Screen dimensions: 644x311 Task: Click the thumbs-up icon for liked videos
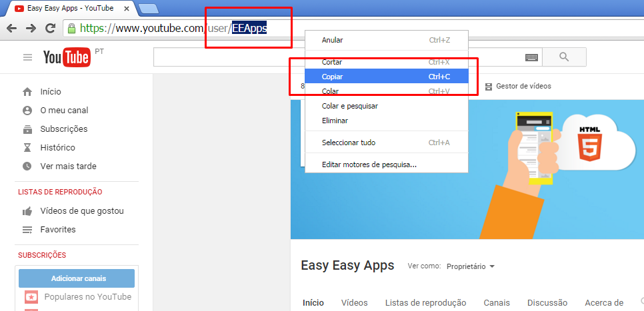27,211
